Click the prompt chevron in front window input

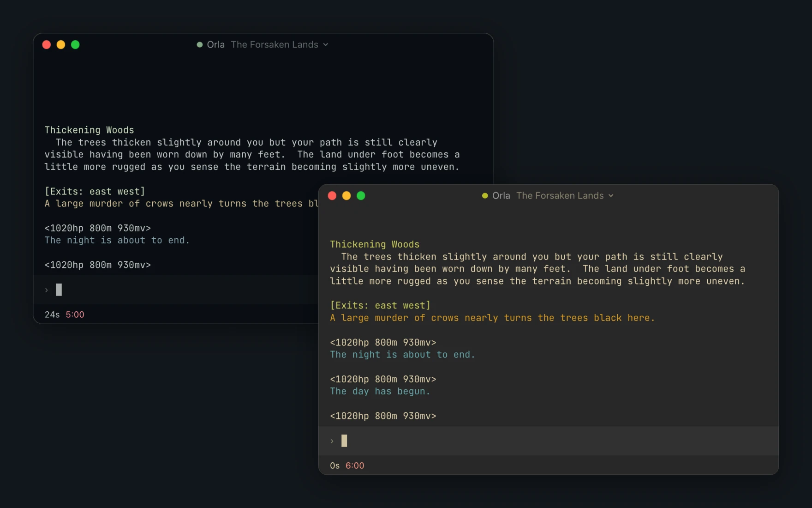click(x=332, y=441)
